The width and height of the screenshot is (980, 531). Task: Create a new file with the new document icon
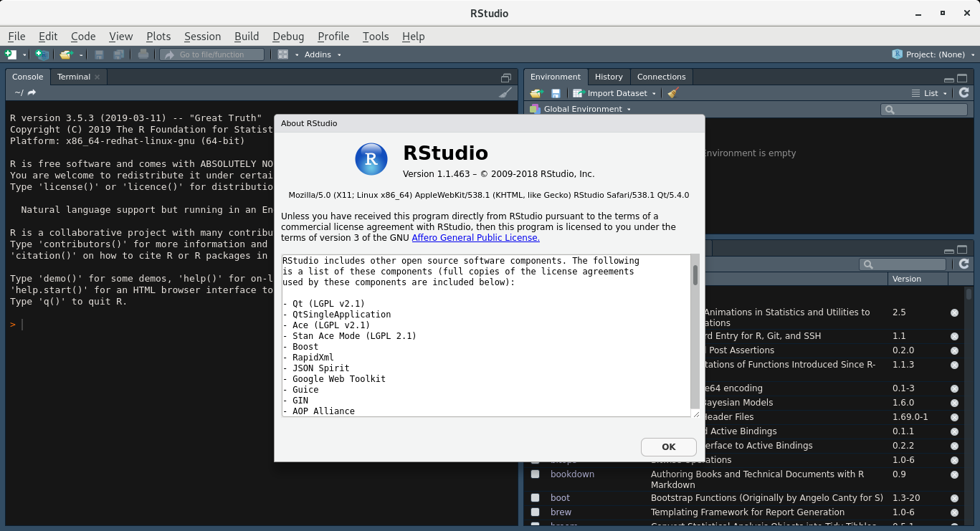(11, 54)
